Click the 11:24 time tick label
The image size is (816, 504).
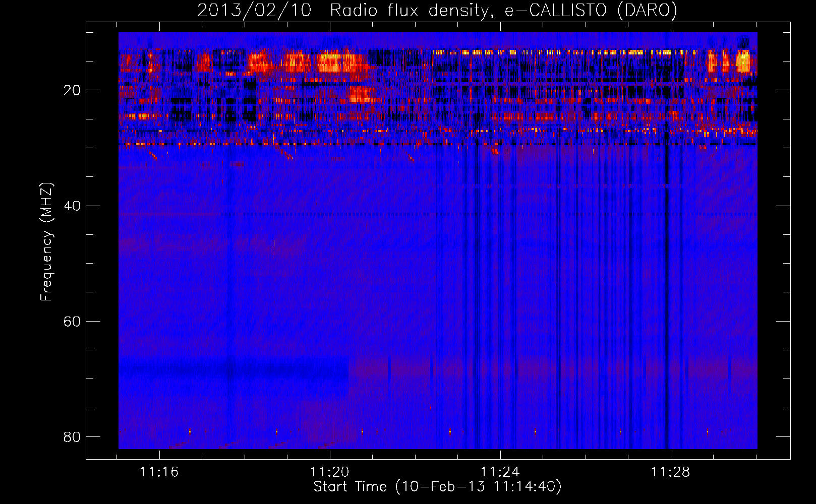(500, 472)
